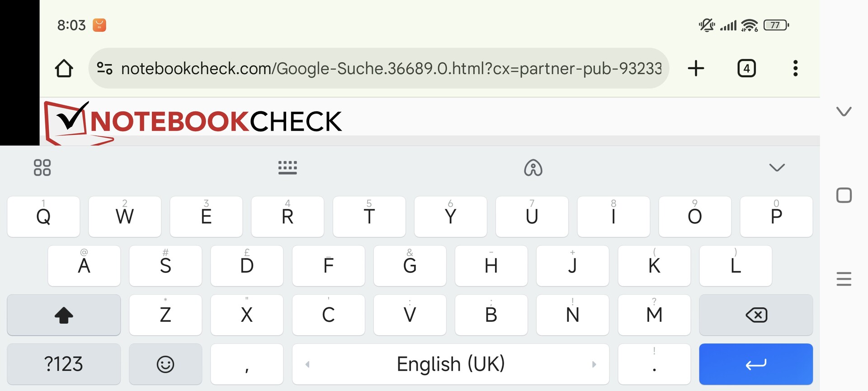
Task: Hide the keyboard with down chevron
Action: tap(777, 168)
